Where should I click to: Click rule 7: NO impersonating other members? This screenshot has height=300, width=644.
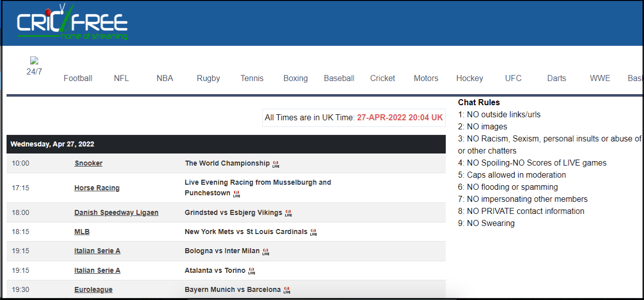coord(523,199)
